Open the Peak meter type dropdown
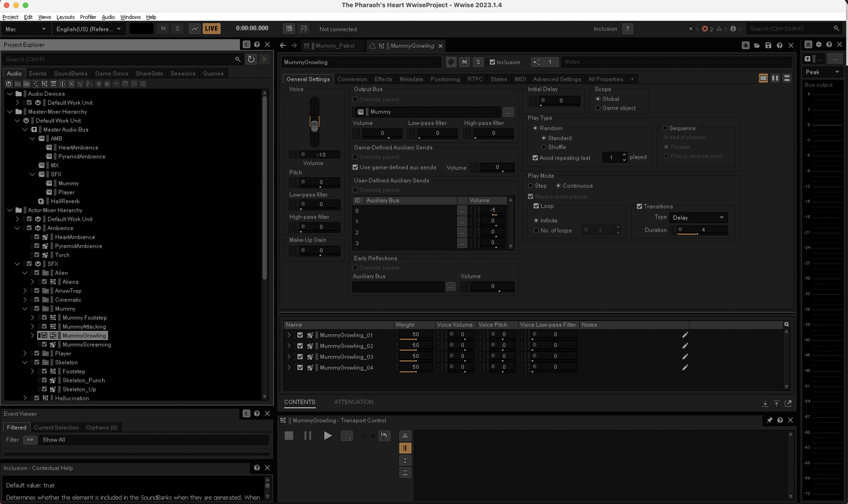This screenshot has height=504, width=848. 822,72
